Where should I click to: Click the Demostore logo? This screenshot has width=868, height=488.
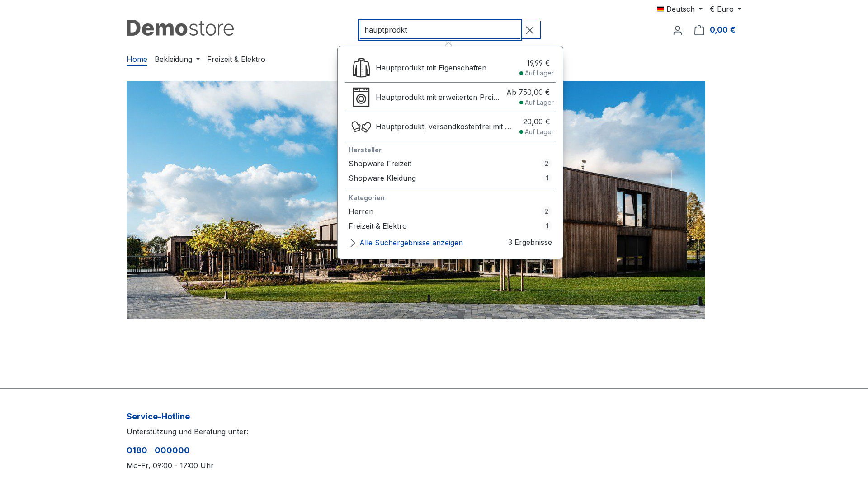click(x=180, y=28)
